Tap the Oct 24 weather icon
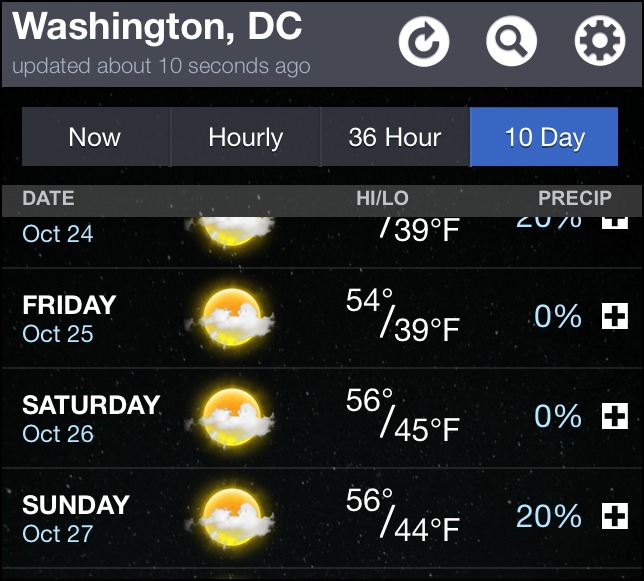644x581 pixels. tap(233, 230)
